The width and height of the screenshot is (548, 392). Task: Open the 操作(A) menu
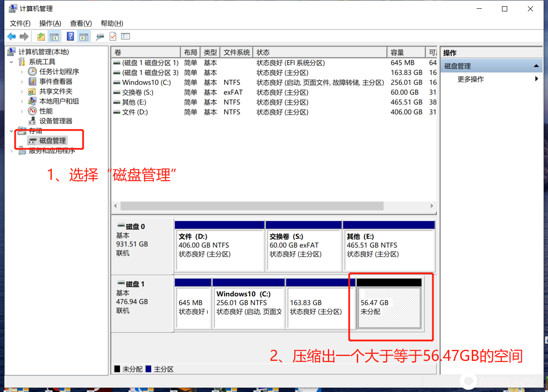coord(50,23)
